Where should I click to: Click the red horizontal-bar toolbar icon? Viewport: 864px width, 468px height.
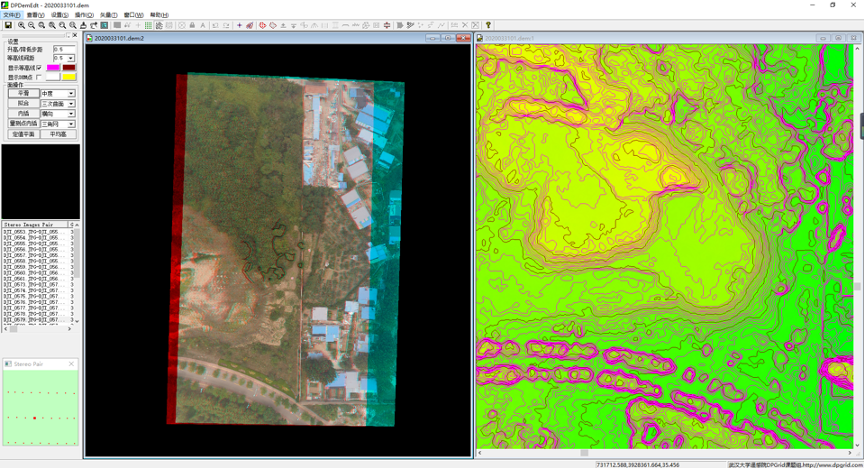click(x=387, y=25)
